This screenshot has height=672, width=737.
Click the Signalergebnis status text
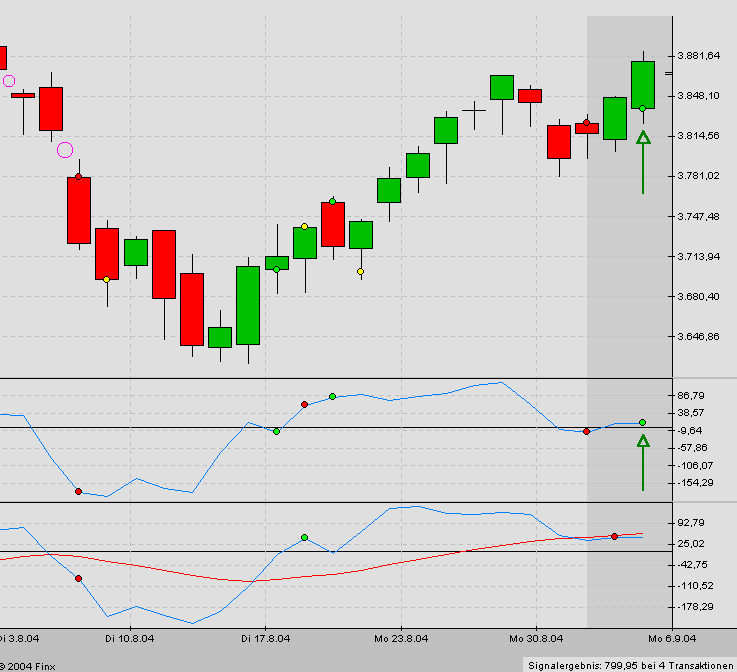629,664
